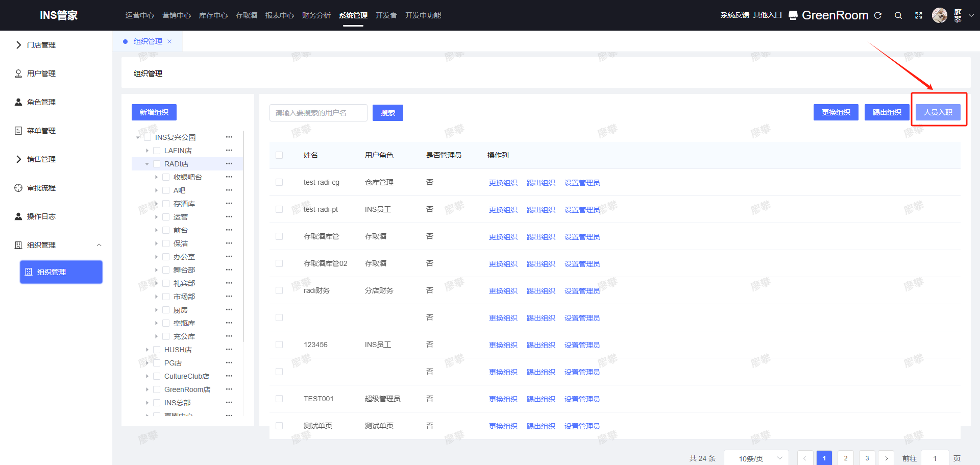
Task: Click the more-options dots for HUSH店
Action: [x=229, y=350]
